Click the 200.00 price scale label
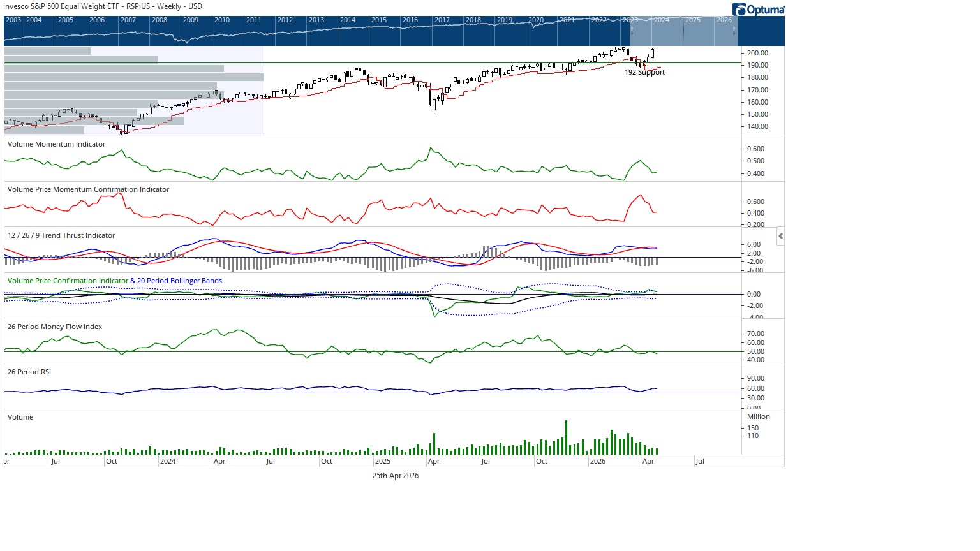The height and width of the screenshot is (551, 980). [x=757, y=54]
